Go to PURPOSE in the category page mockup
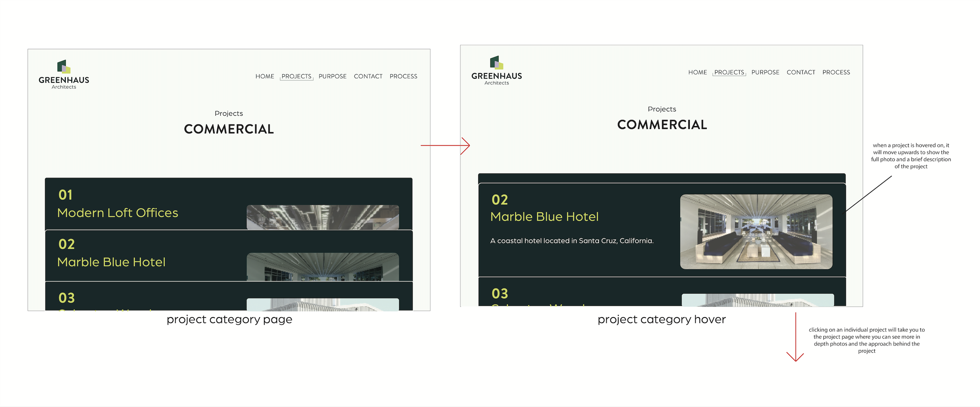 coord(332,76)
